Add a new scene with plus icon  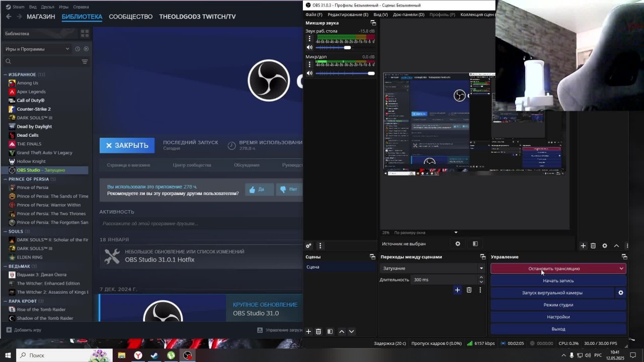[x=308, y=331]
